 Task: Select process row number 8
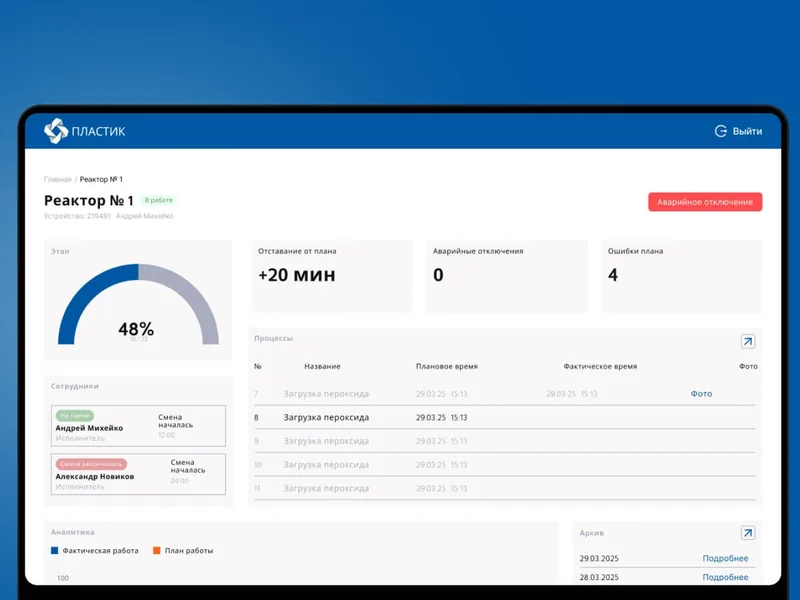(505, 417)
